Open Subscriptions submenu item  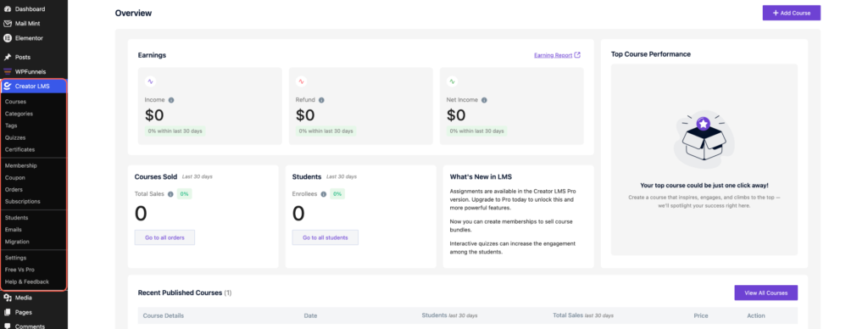tap(23, 202)
